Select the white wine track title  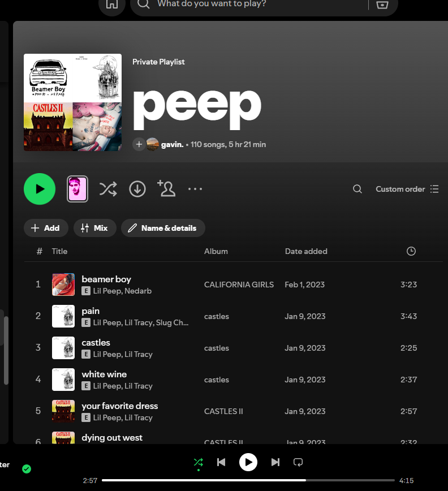pyautogui.click(x=104, y=374)
